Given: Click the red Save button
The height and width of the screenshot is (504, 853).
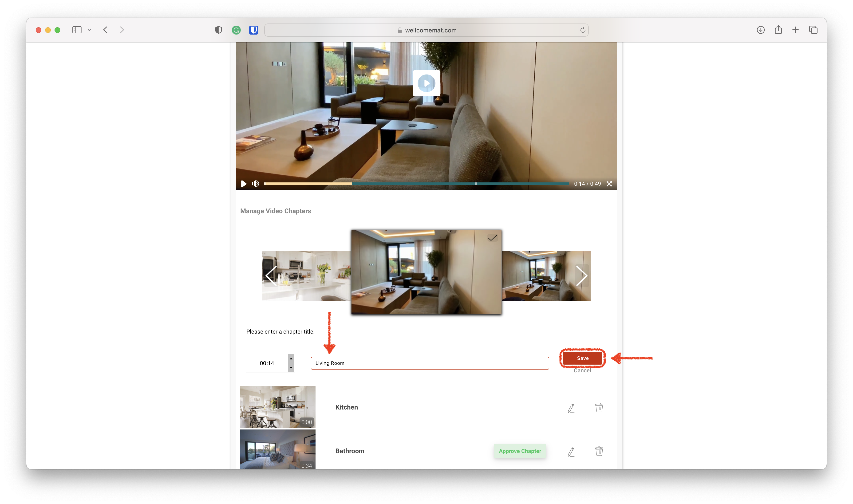Looking at the screenshot, I should (x=582, y=358).
